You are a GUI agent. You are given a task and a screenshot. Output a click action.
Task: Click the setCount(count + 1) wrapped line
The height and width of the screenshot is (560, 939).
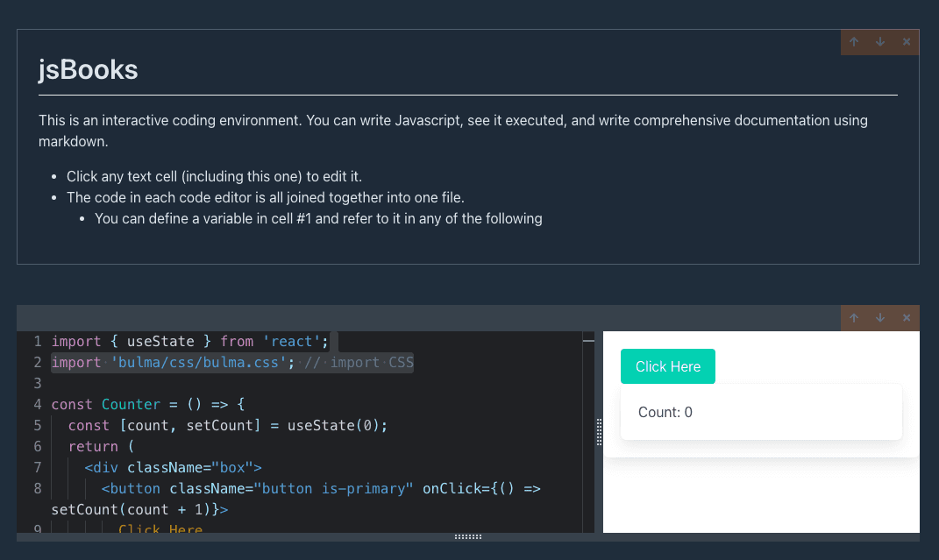[139, 510]
